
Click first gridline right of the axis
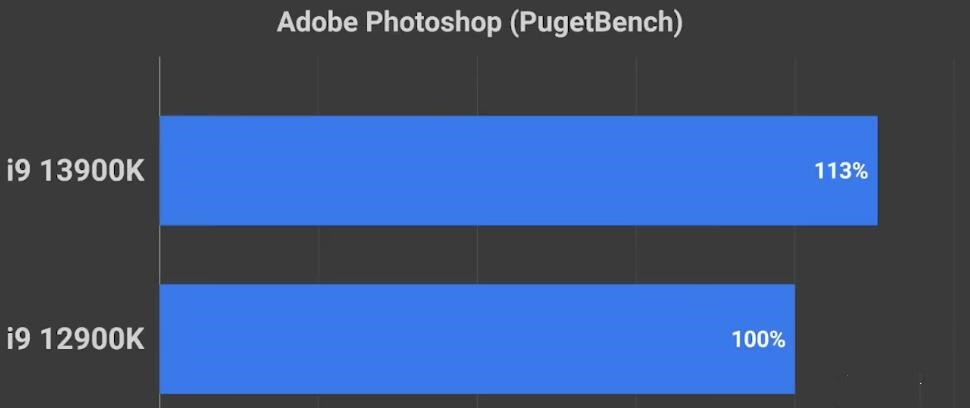(319, 85)
